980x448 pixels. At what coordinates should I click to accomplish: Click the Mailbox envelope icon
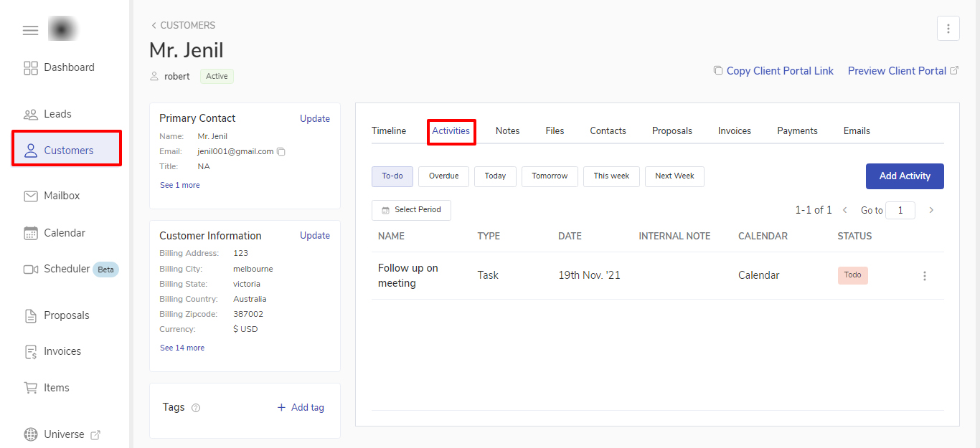click(x=31, y=196)
